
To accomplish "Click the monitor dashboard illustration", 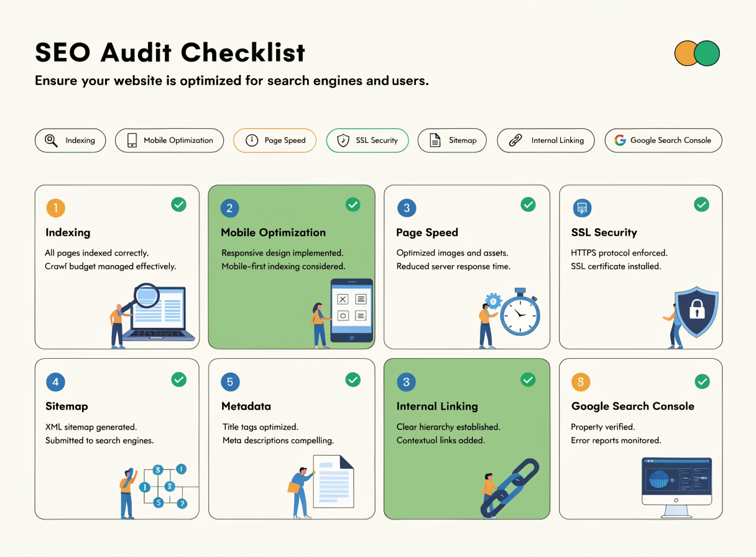I will point(676,487).
